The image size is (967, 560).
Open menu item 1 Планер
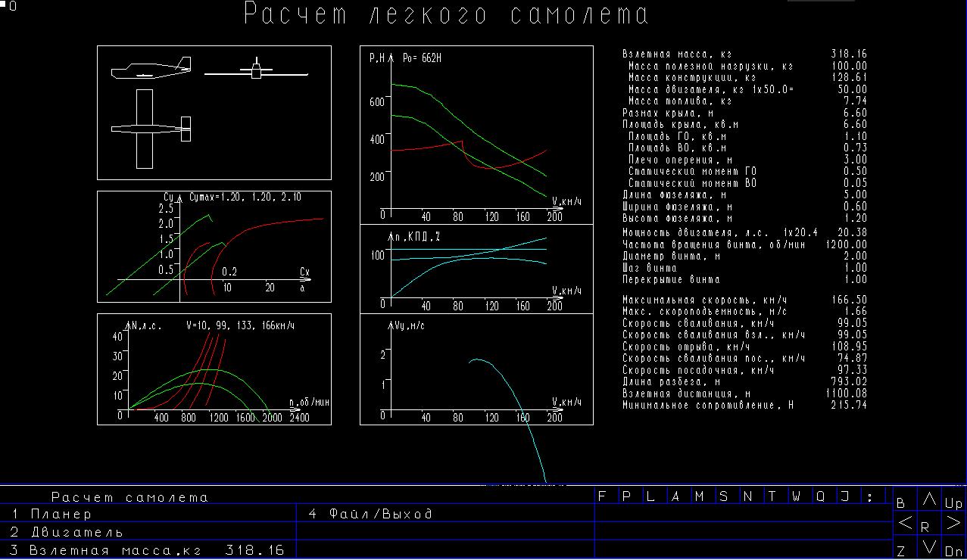point(148,514)
